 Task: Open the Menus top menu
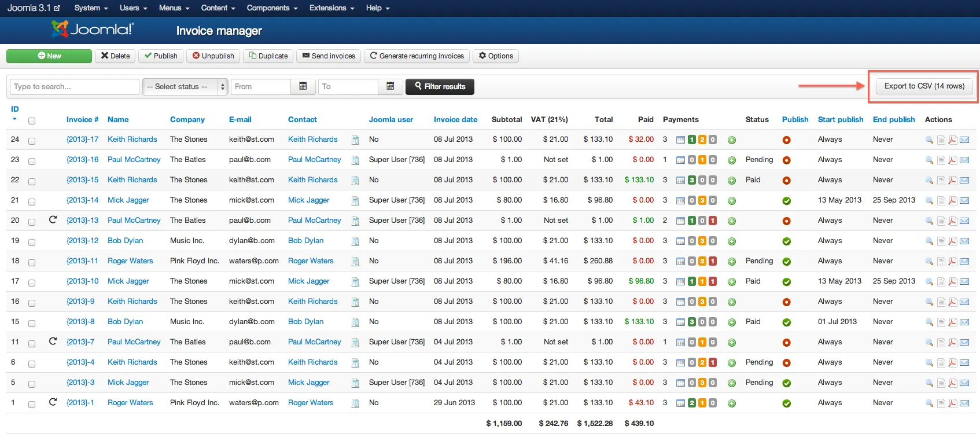click(x=174, y=8)
